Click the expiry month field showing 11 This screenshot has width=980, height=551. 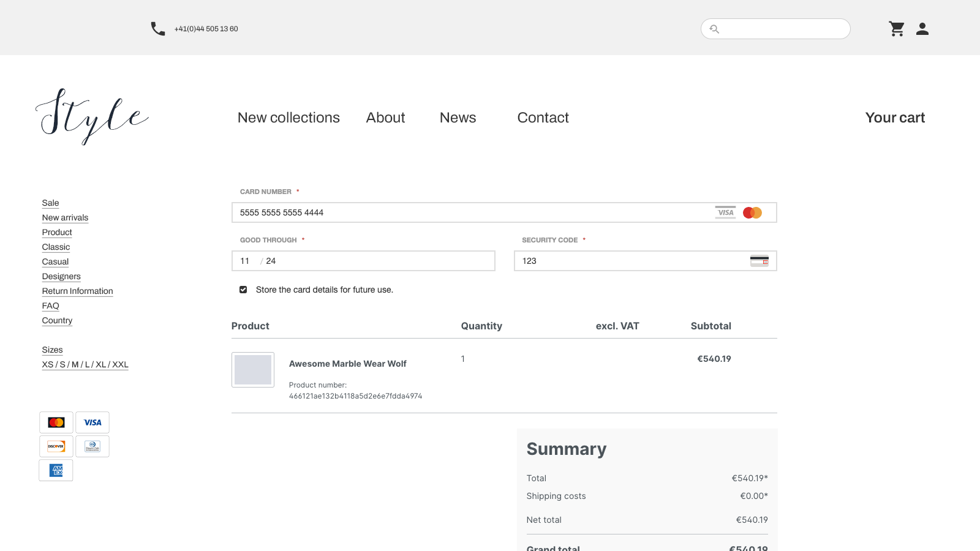pyautogui.click(x=245, y=261)
